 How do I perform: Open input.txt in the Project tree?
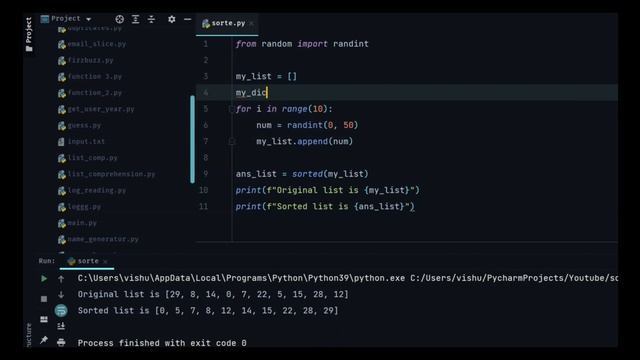(x=82, y=142)
